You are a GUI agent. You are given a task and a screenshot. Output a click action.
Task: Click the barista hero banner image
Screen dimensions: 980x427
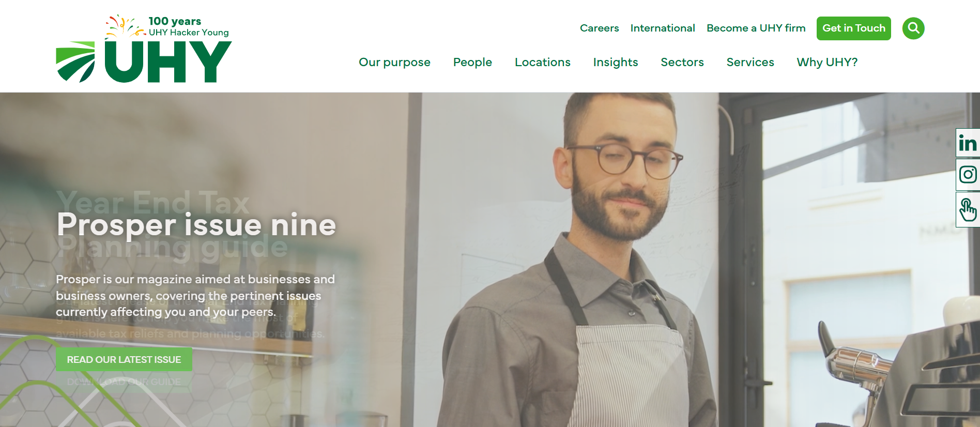point(569,260)
